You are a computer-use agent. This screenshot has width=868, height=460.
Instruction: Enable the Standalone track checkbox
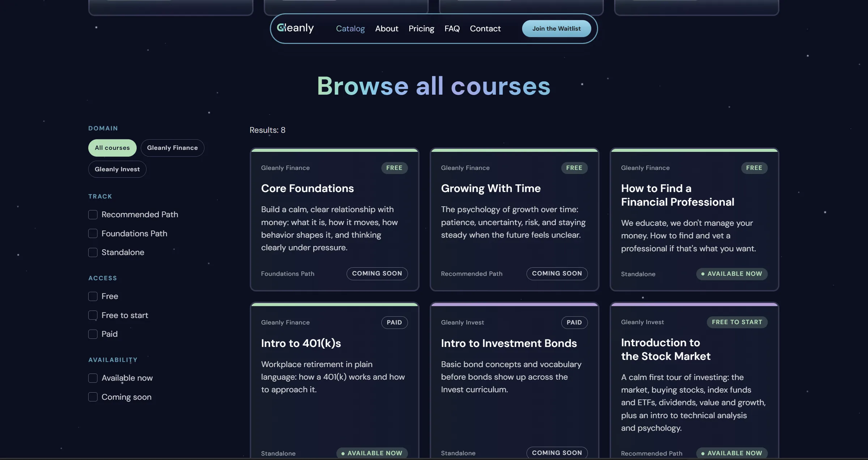93,252
